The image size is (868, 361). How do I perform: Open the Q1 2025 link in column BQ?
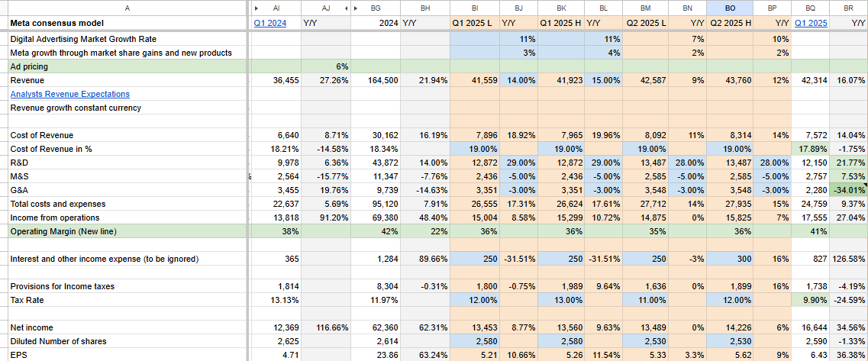[x=811, y=23]
